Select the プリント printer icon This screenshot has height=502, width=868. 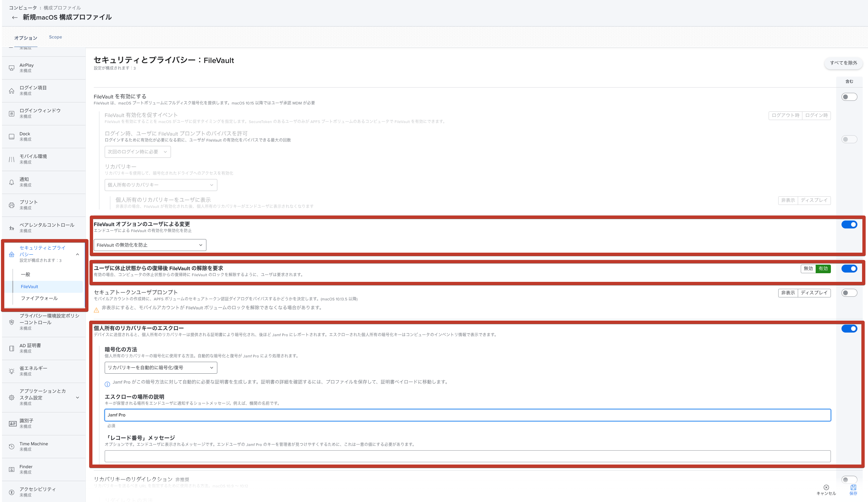[x=12, y=205]
